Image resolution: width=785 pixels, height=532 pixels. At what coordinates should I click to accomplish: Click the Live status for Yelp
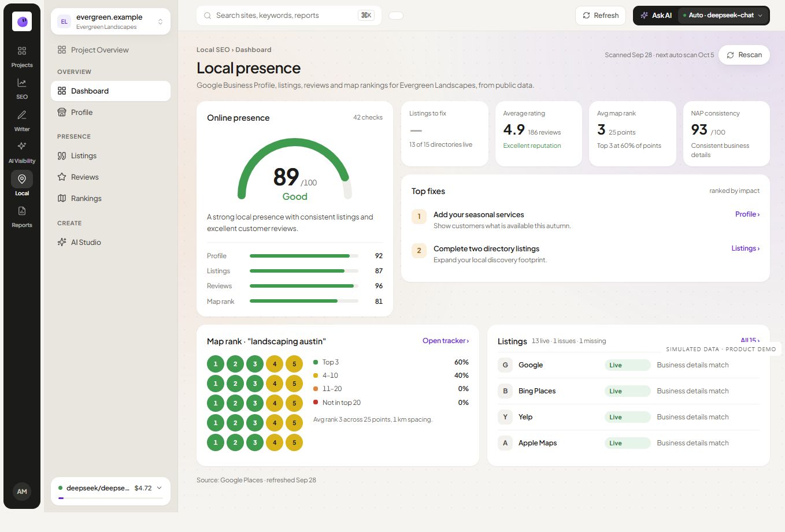[628, 417]
